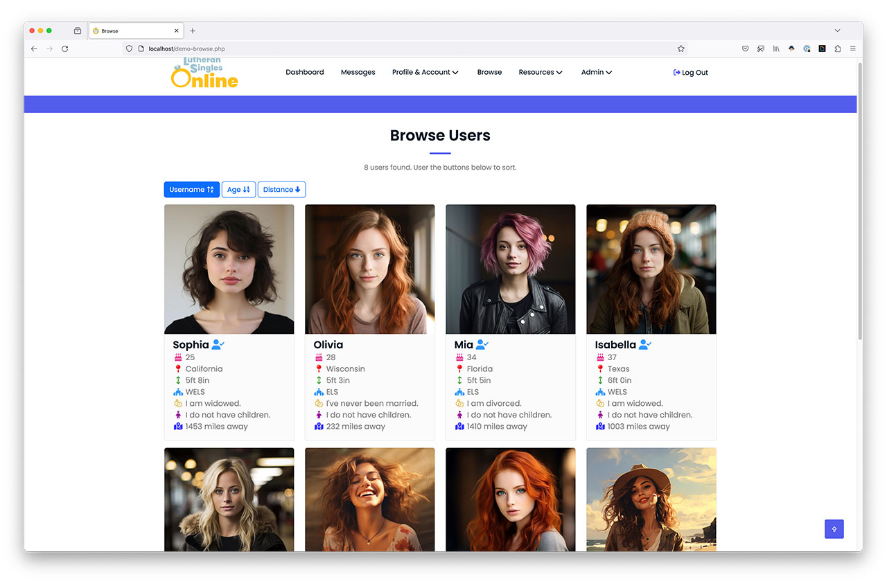This screenshot has height=588, width=887.
Task: Click Isabella's profile photo with beanie
Action: point(651,269)
